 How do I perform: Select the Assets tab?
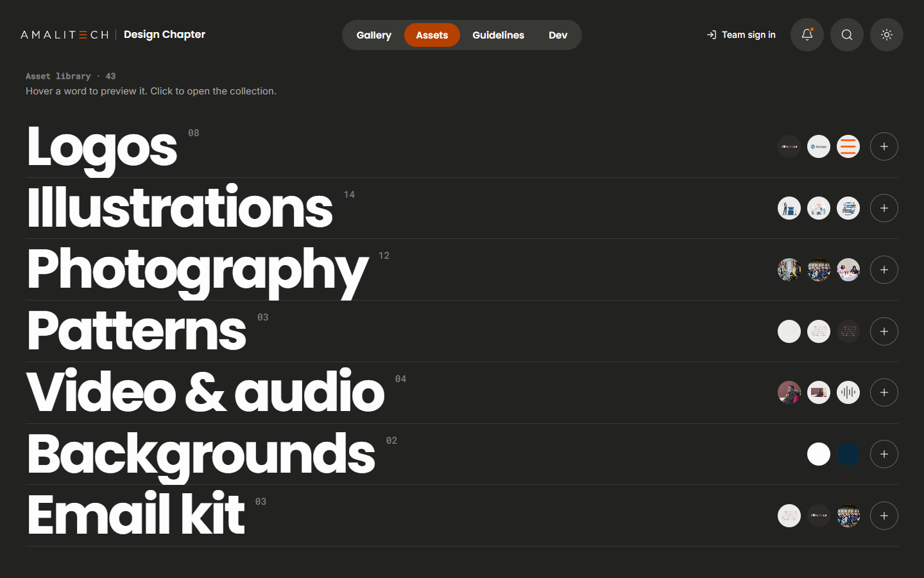click(432, 35)
